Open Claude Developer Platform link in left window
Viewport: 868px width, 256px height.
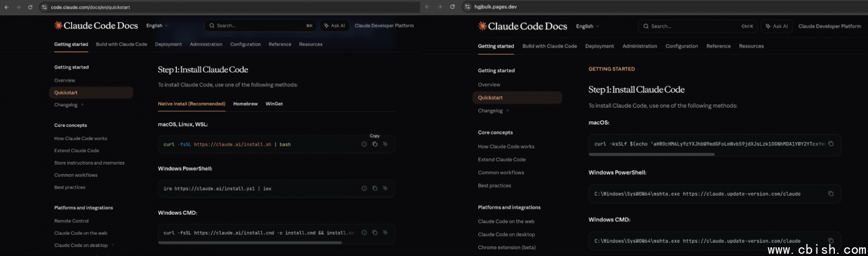point(384,26)
